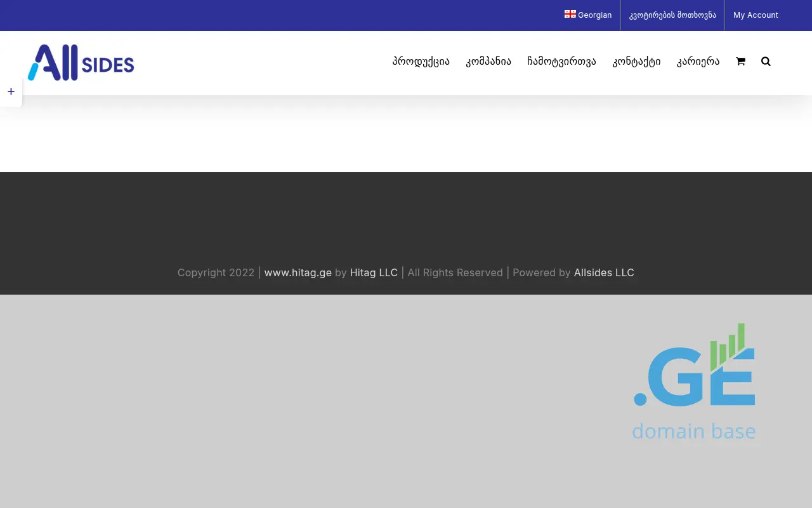The image size is (812, 508).
Task: Expand the plus sliding bar toggle
Action: [x=11, y=92]
